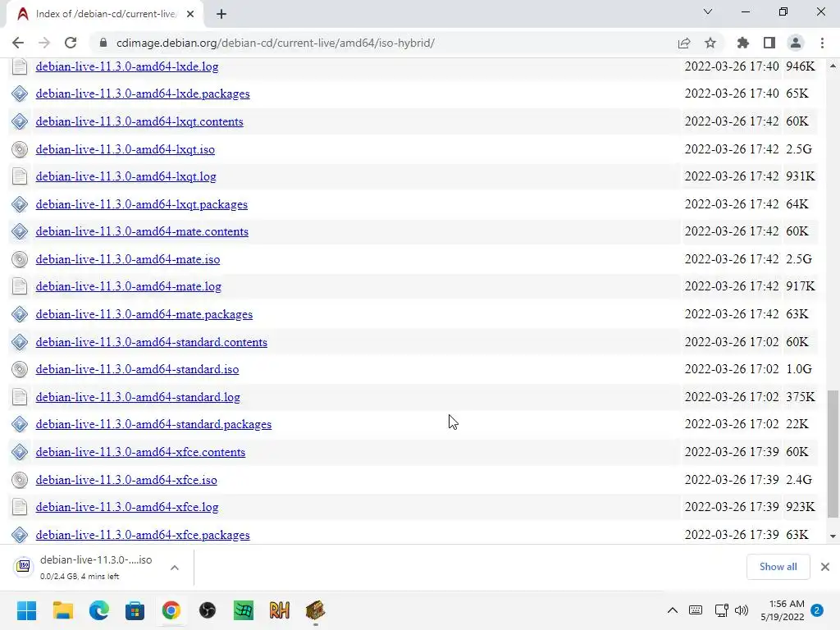Click the scrollbar down arrow
The height and width of the screenshot is (630, 840).
click(833, 536)
